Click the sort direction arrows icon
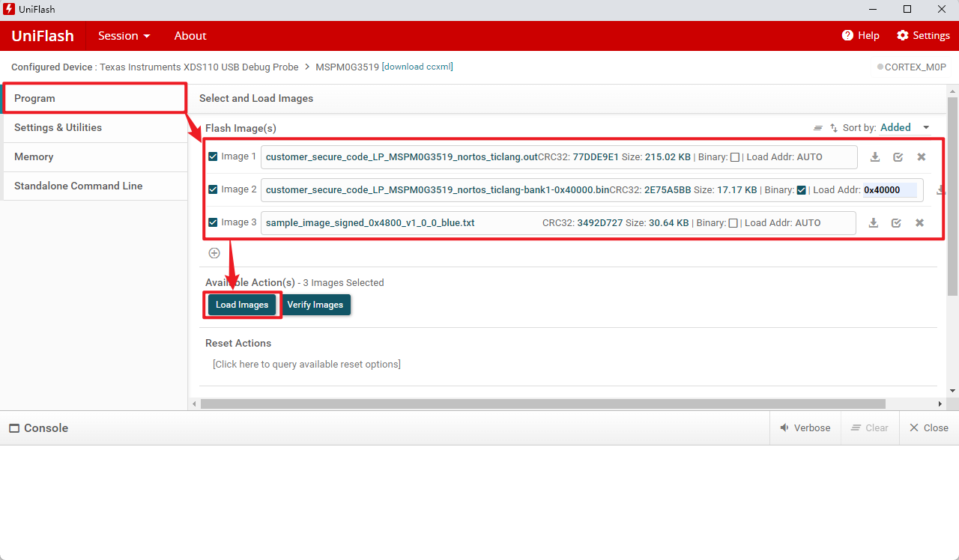Screen dimensions: 959x560 click(x=834, y=128)
